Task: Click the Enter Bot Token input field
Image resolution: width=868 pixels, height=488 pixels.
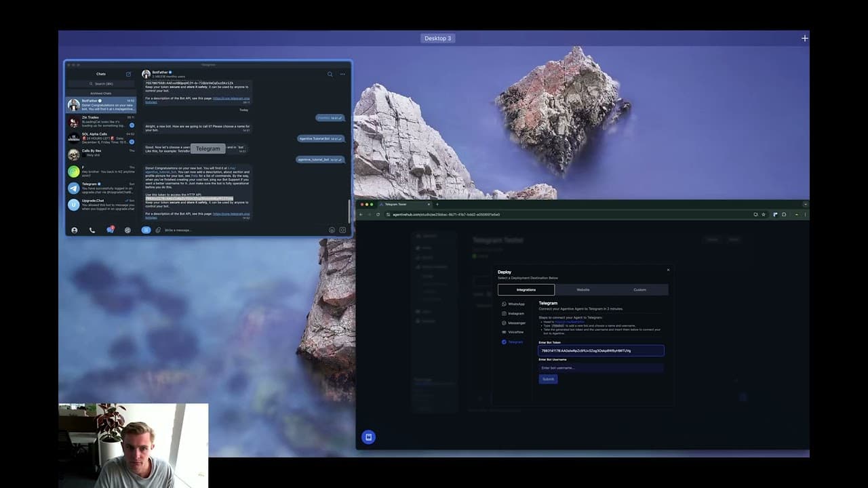Action: click(601, 350)
